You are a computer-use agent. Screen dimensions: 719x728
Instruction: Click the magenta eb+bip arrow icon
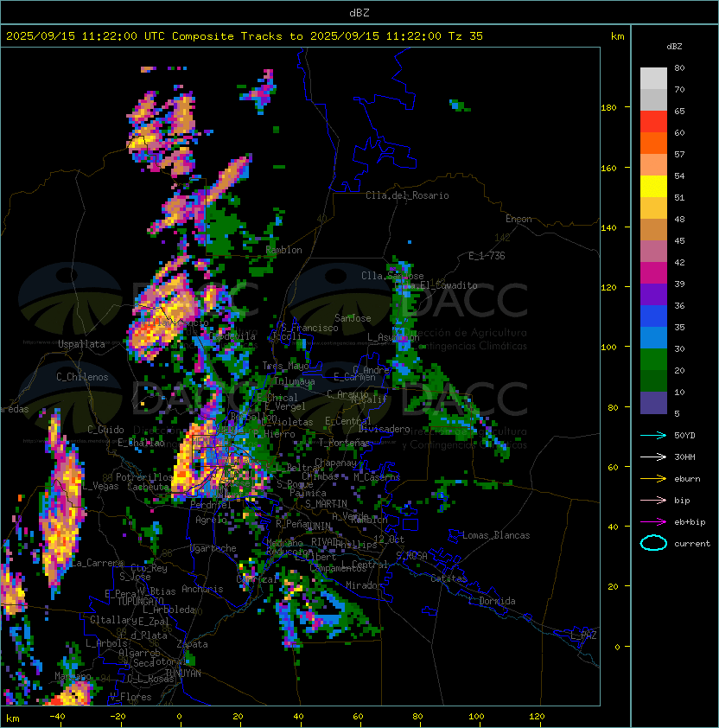pos(653,522)
